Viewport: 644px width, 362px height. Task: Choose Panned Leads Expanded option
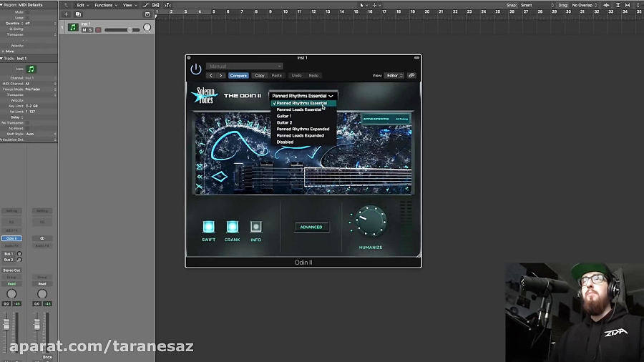300,135
